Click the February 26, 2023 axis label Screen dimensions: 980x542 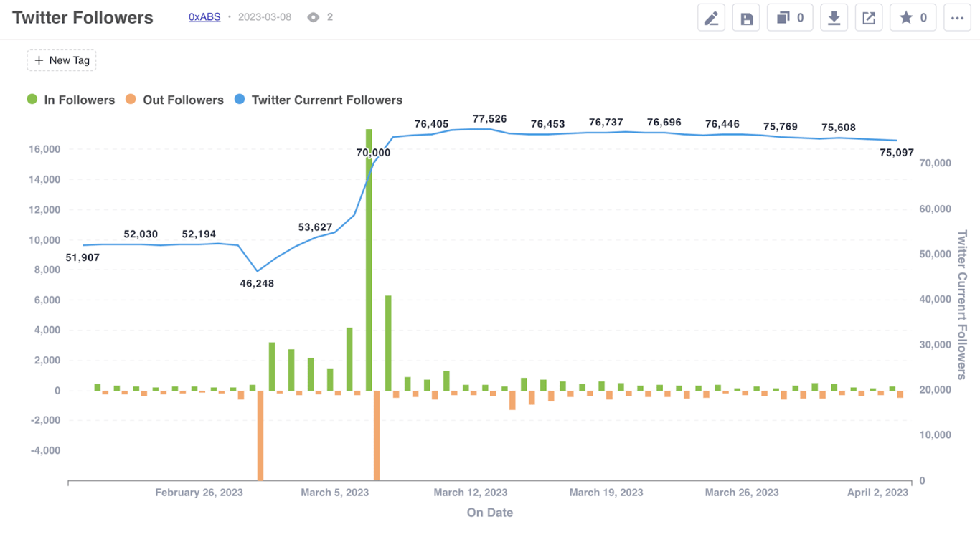click(199, 493)
